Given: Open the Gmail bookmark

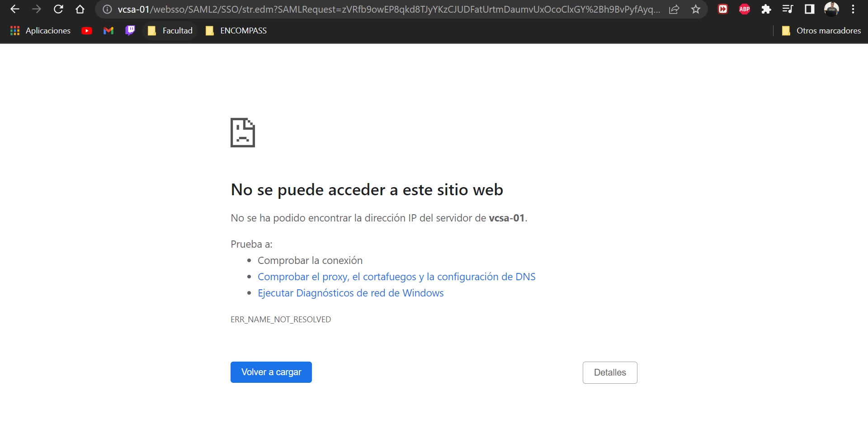Looking at the screenshot, I should pos(108,31).
